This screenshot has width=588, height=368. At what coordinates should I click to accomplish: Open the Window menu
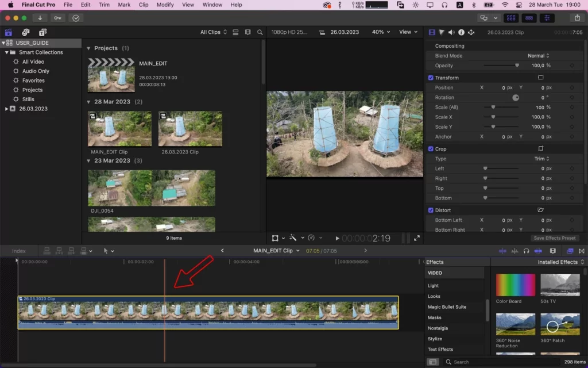tap(212, 5)
